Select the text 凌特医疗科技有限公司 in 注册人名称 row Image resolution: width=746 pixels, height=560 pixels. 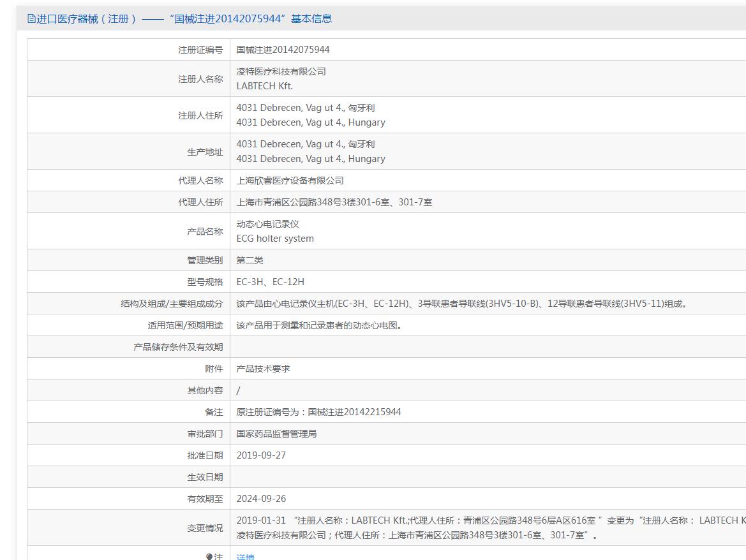click(281, 72)
